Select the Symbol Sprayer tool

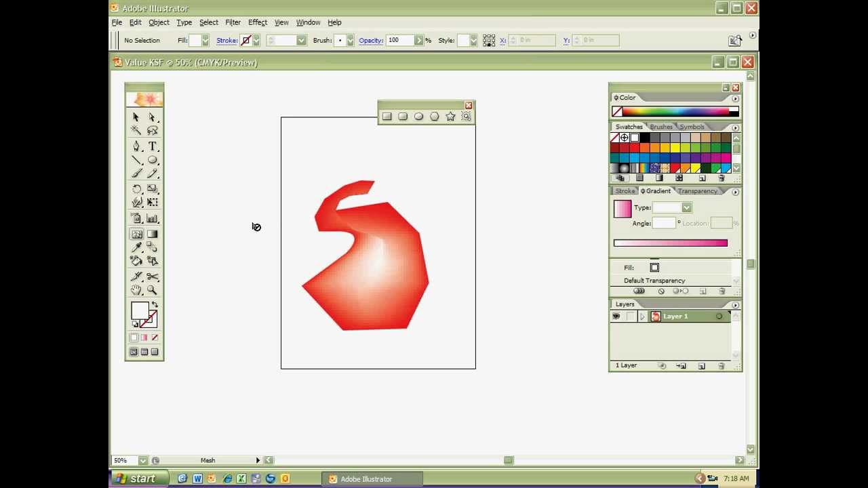pos(136,218)
